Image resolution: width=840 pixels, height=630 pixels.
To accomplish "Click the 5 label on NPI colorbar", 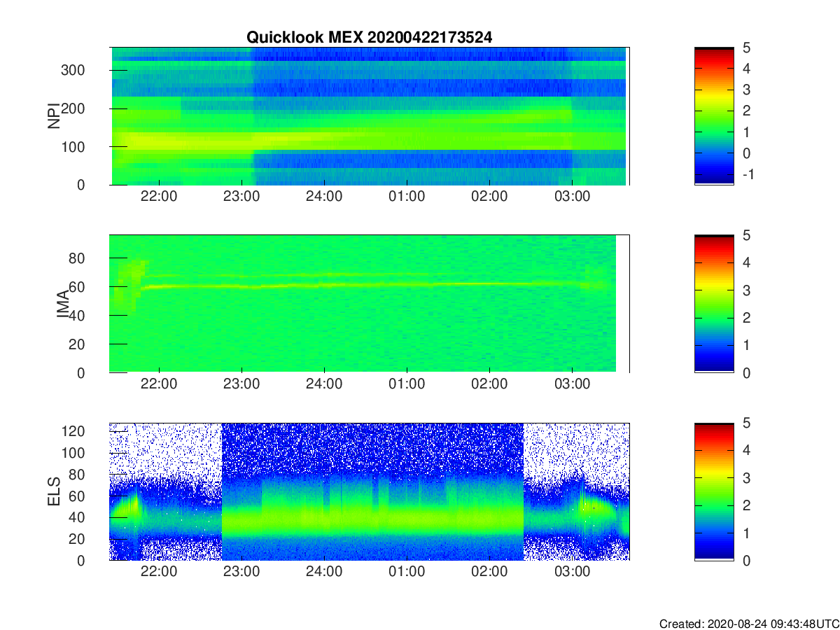I will tap(745, 48).
